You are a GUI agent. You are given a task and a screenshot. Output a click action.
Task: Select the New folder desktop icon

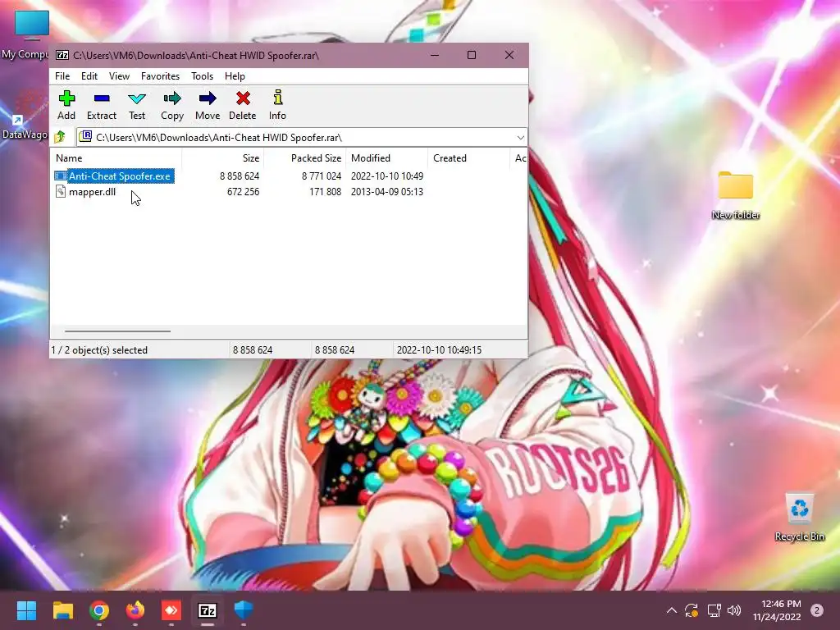pyautogui.click(x=736, y=195)
